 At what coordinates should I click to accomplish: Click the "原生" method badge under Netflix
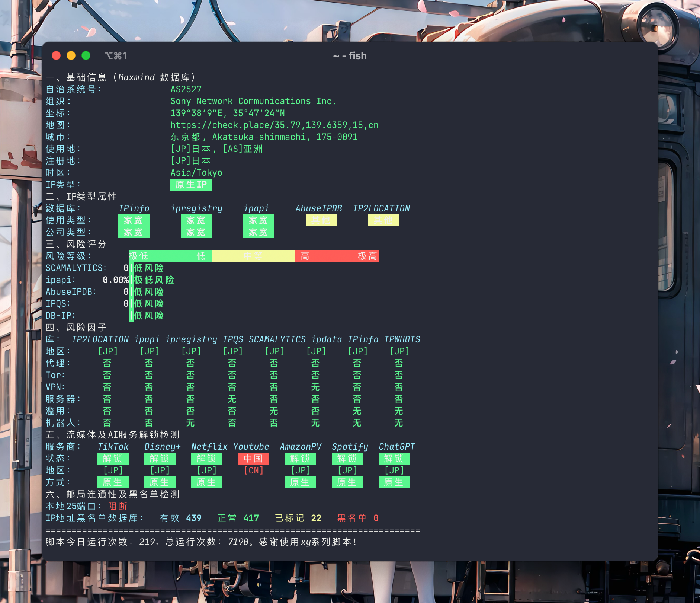[x=206, y=482]
